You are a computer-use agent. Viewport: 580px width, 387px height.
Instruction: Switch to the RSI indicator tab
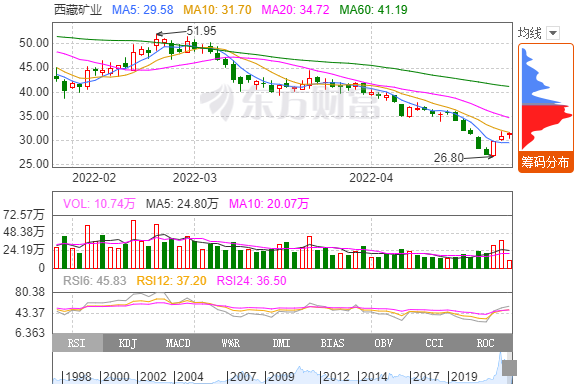(x=77, y=343)
